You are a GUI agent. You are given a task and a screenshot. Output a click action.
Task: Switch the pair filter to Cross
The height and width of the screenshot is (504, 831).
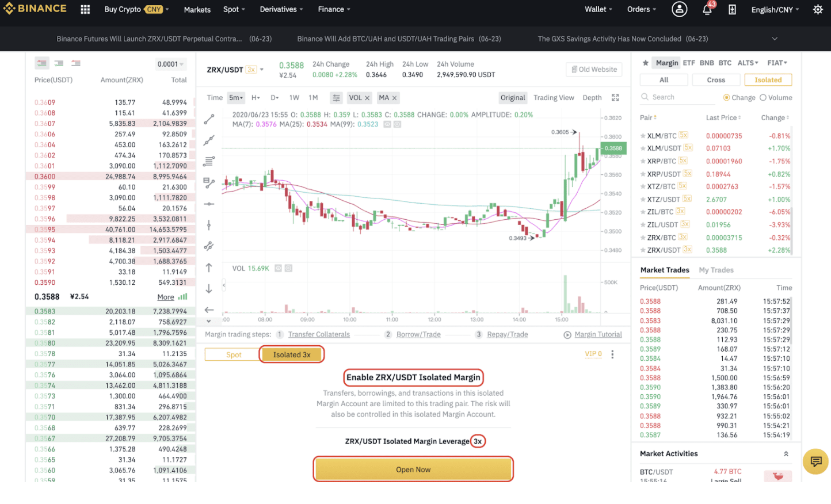tap(716, 80)
